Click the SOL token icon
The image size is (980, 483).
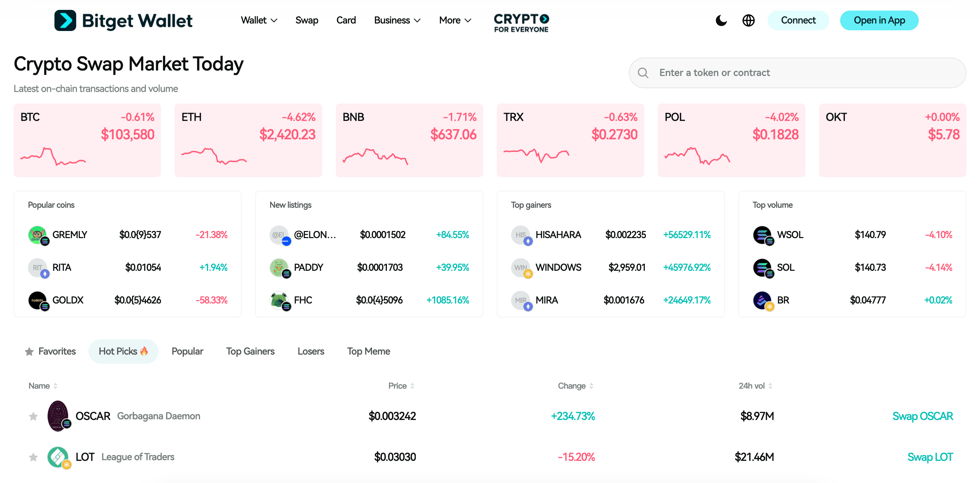pos(762,267)
